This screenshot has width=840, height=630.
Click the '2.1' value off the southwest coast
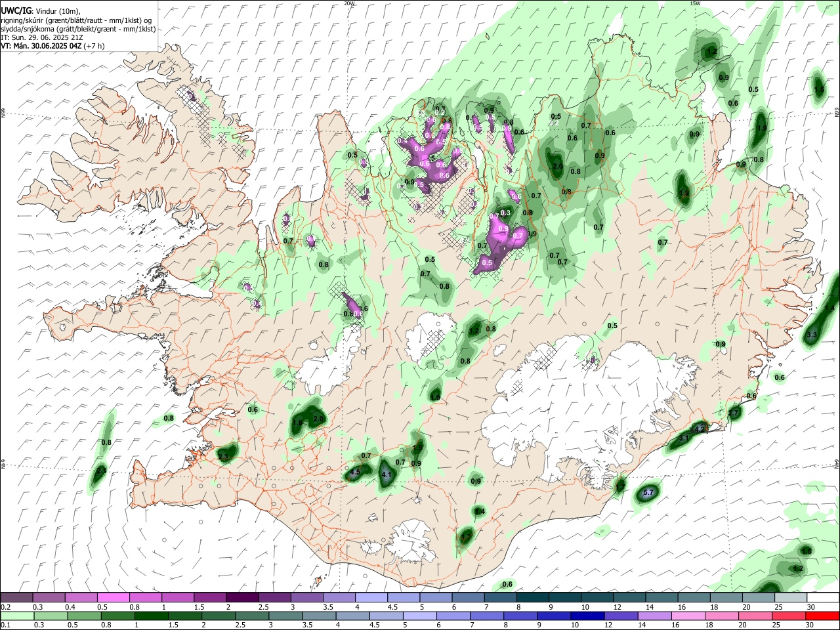[101, 471]
